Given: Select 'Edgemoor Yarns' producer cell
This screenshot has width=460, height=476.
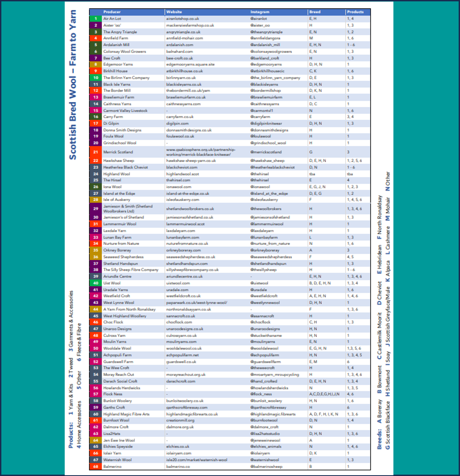Looking at the screenshot, I should [118, 64].
